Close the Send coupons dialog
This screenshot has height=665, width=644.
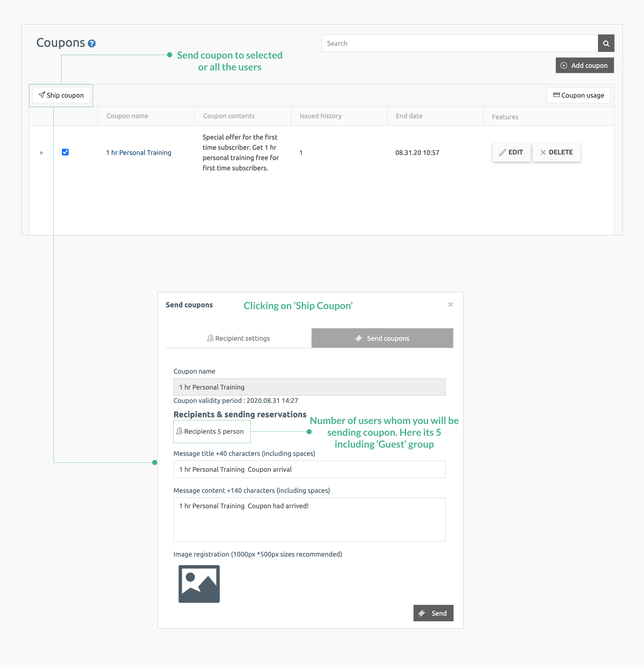coord(450,304)
